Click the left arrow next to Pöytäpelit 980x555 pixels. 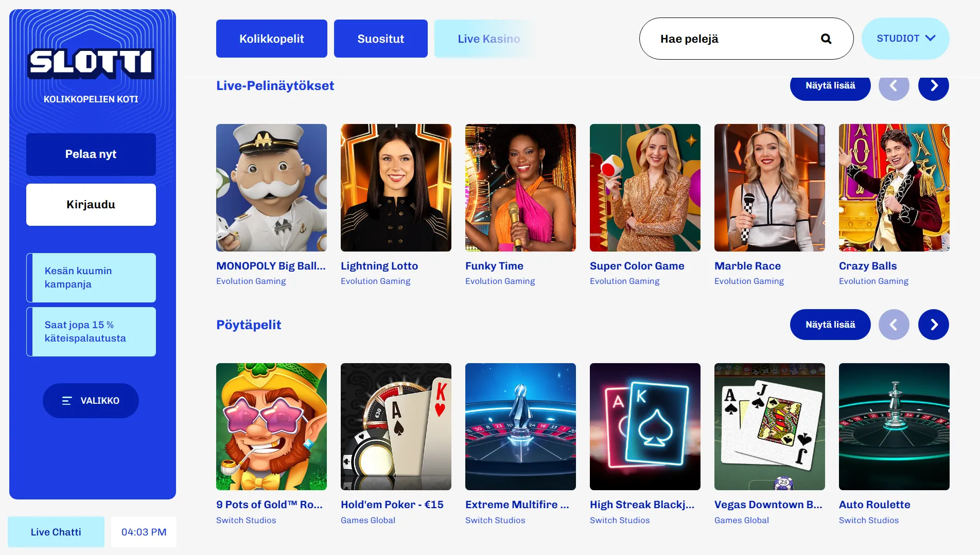tap(894, 325)
